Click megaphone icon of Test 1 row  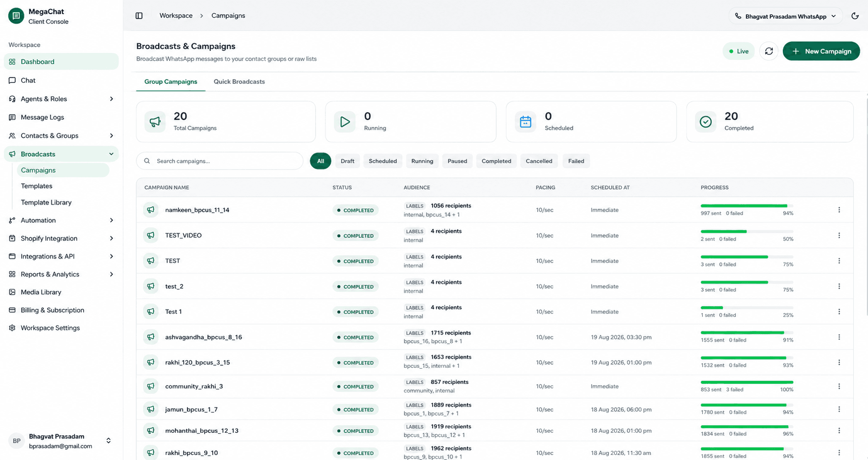151,312
